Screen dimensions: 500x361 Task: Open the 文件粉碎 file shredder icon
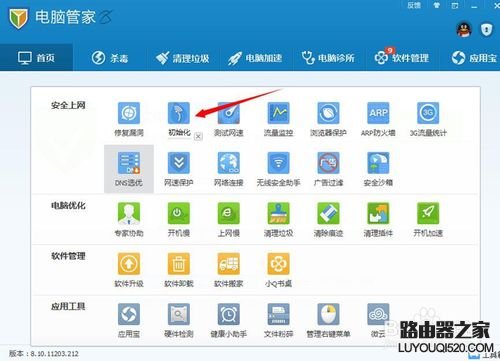(278, 314)
